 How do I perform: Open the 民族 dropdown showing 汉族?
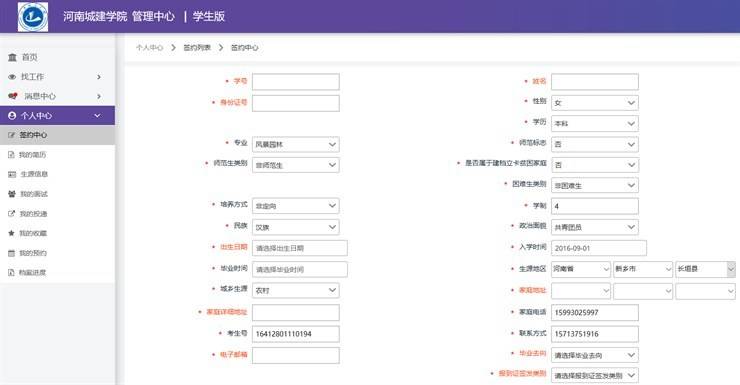(x=295, y=227)
